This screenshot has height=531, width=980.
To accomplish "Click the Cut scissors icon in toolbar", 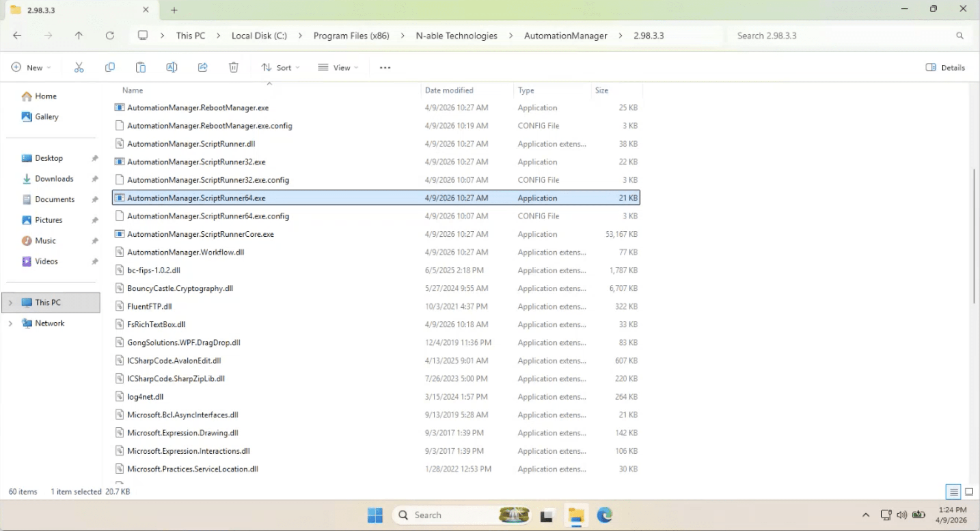I will click(79, 67).
